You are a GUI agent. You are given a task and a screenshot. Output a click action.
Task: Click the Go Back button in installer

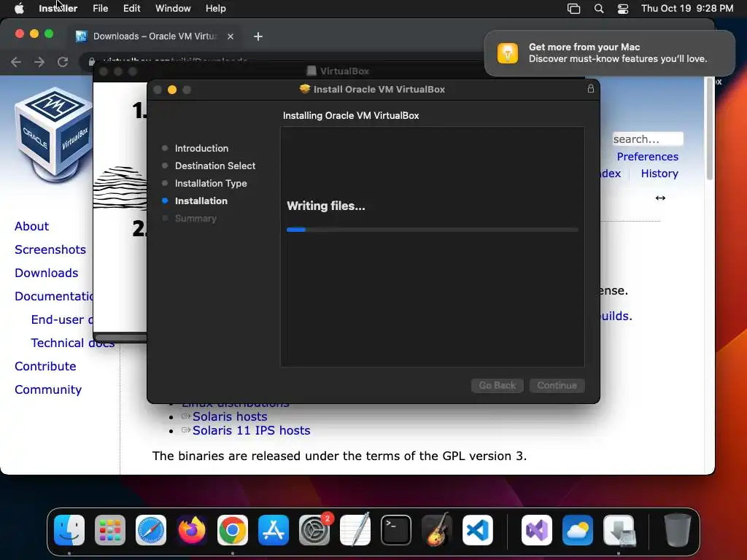(498, 385)
